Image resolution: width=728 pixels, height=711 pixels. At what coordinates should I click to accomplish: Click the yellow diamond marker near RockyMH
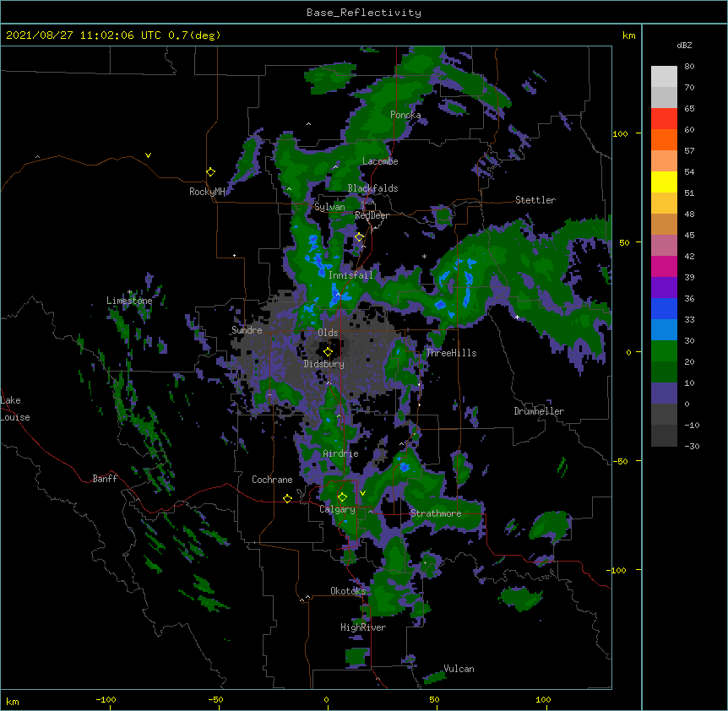pyautogui.click(x=210, y=172)
